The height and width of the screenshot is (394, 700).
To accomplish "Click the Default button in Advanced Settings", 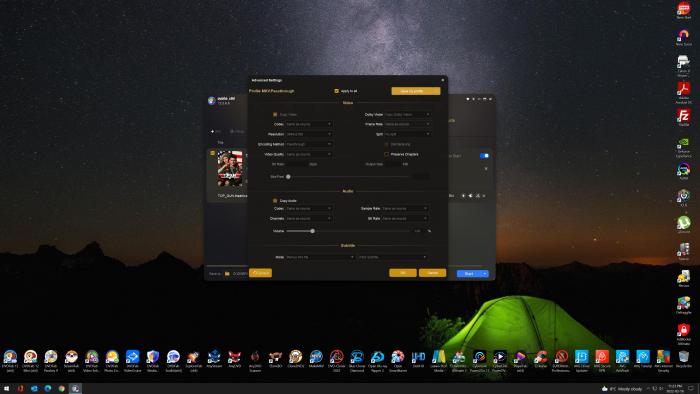I will click(261, 273).
